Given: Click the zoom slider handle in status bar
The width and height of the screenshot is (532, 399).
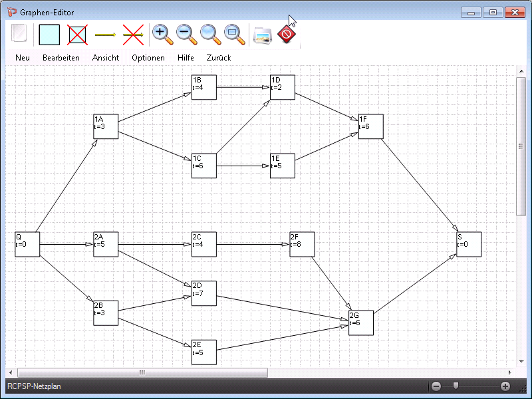Looking at the screenshot, I should [456, 386].
